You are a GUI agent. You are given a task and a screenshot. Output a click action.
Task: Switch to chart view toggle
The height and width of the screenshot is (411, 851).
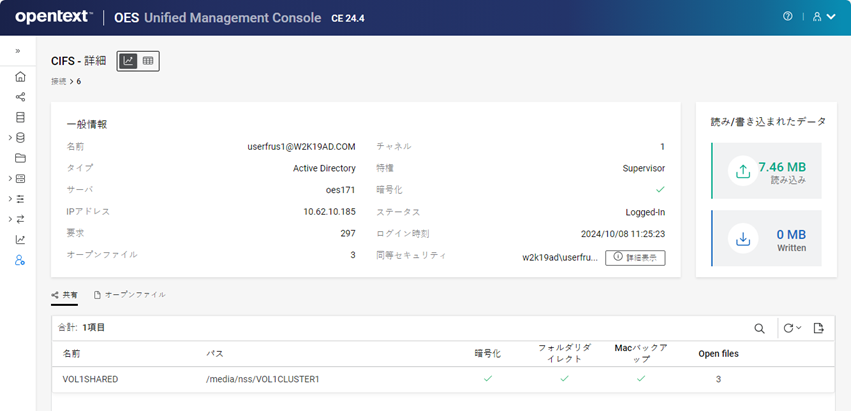coord(128,61)
